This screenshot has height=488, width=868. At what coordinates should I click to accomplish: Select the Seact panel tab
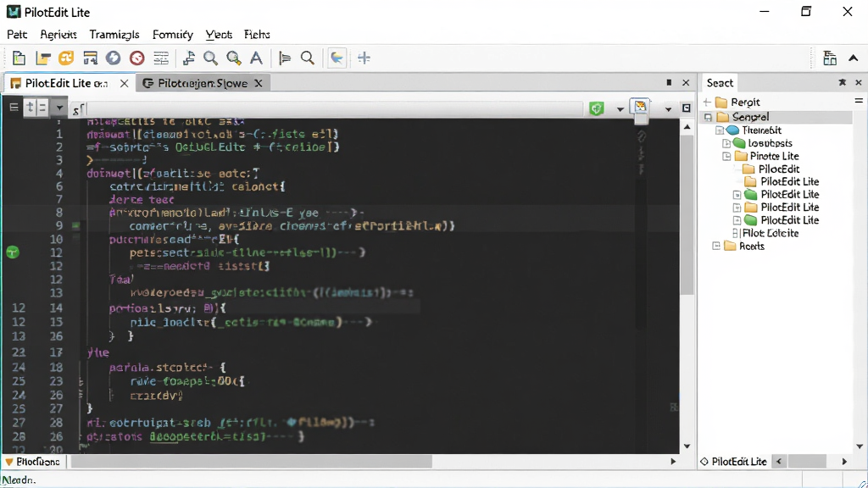[x=720, y=83]
